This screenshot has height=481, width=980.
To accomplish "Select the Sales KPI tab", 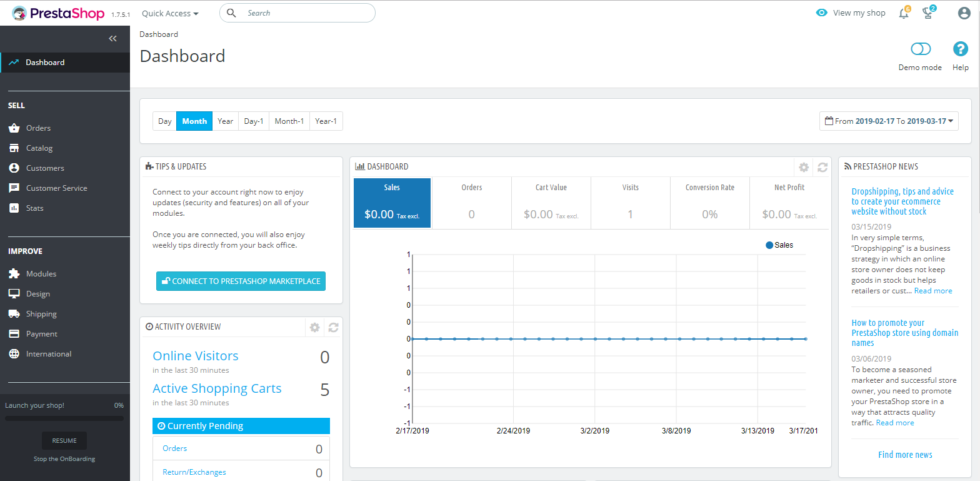I will point(392,203).
